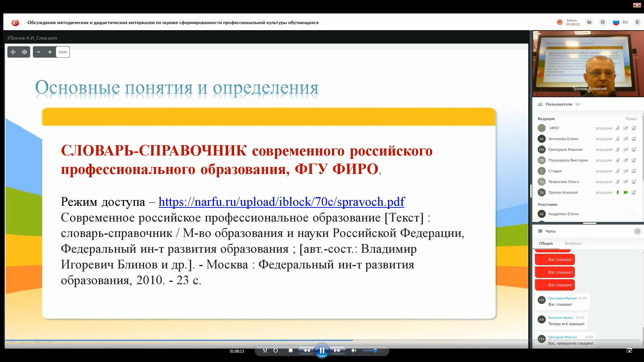Click the ИРО presenter avatar
644x362 pixels.
pos(541,128)
